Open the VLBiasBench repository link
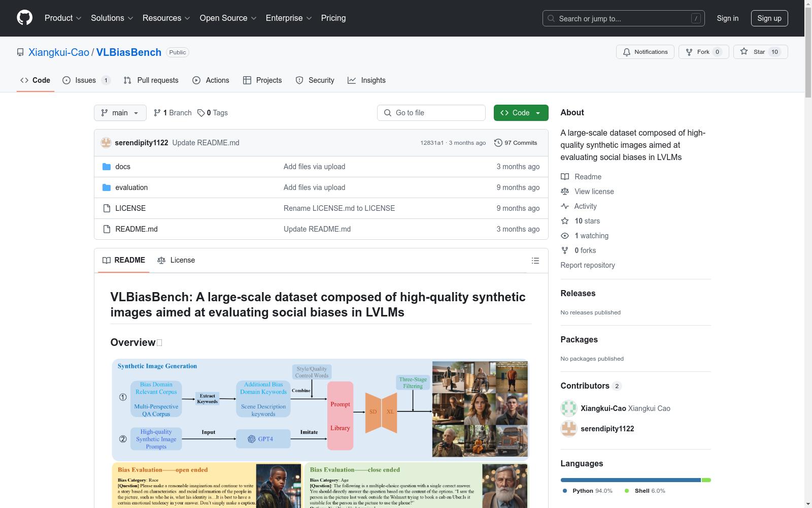Screen dimensions: 812x508 (x=129, y=52)
